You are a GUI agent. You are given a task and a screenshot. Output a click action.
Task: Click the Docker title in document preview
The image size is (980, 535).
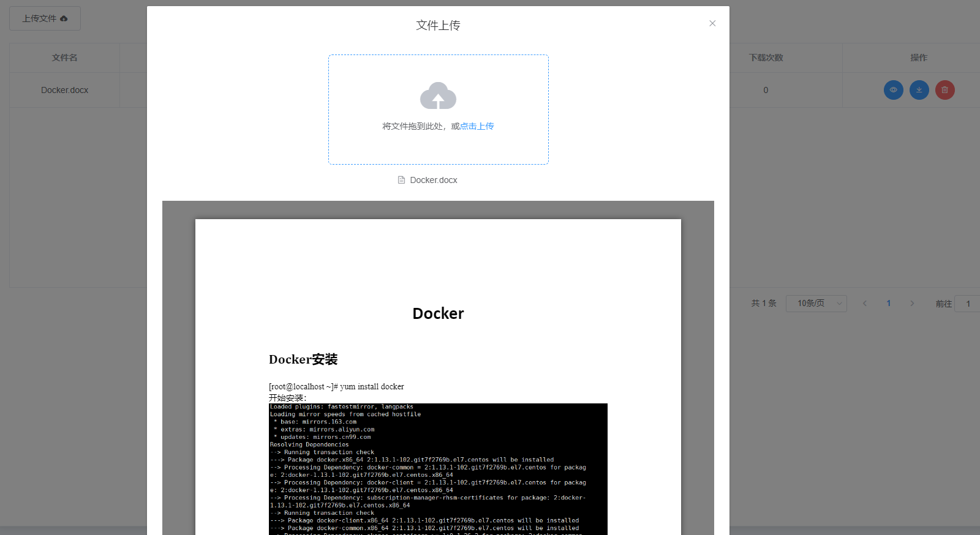(438, 313)
